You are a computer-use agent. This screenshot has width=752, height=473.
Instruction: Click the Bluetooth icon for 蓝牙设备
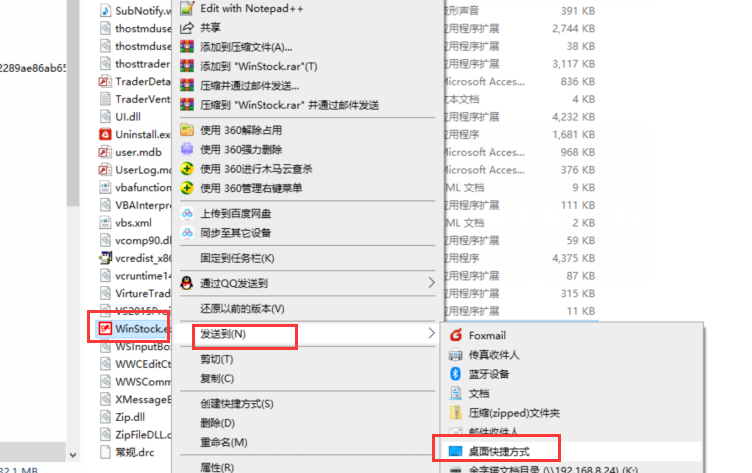click(456, 374)
